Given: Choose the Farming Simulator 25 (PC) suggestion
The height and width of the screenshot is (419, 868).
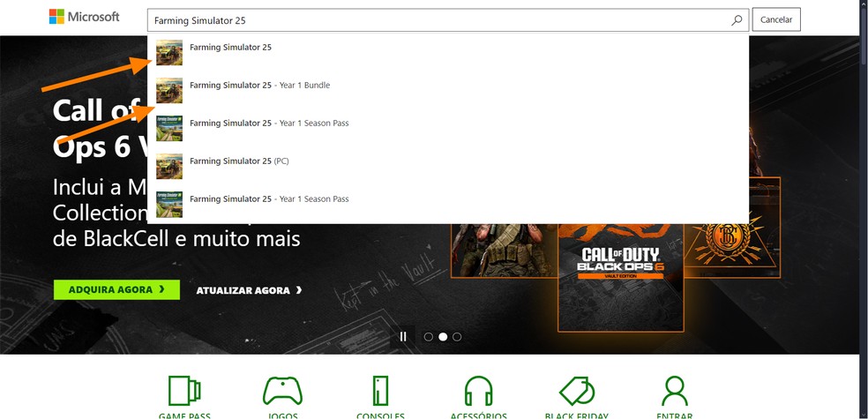Looking at the screenshot, I should 448,166.
